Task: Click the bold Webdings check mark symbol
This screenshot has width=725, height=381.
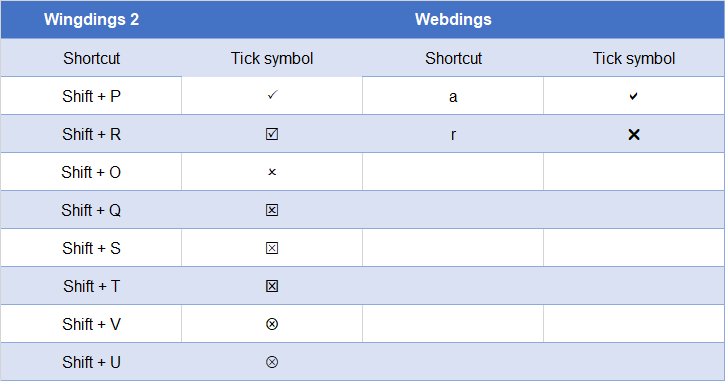Action: [633, 96]
